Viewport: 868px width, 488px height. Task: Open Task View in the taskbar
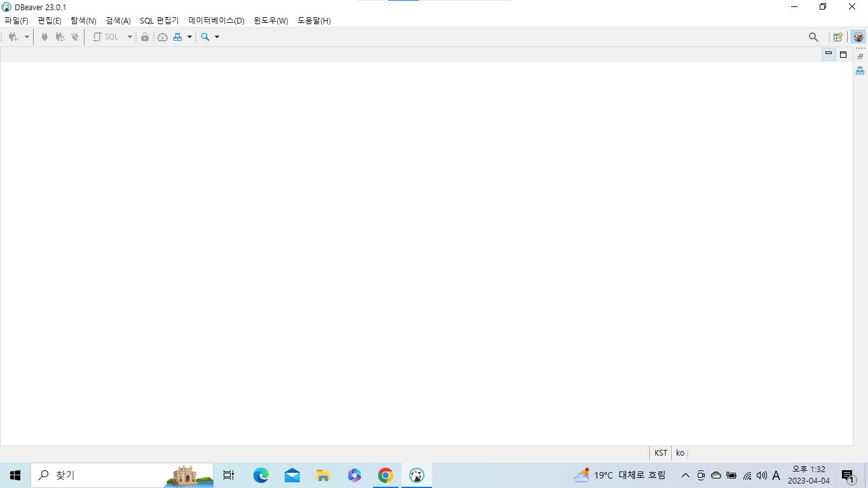[229, 475]
